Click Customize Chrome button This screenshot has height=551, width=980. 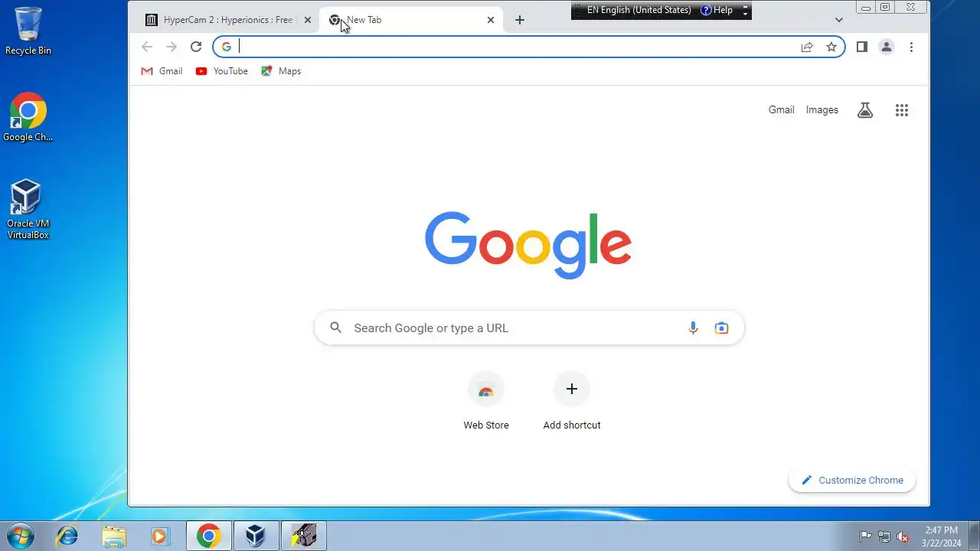(x=852, y=480)
